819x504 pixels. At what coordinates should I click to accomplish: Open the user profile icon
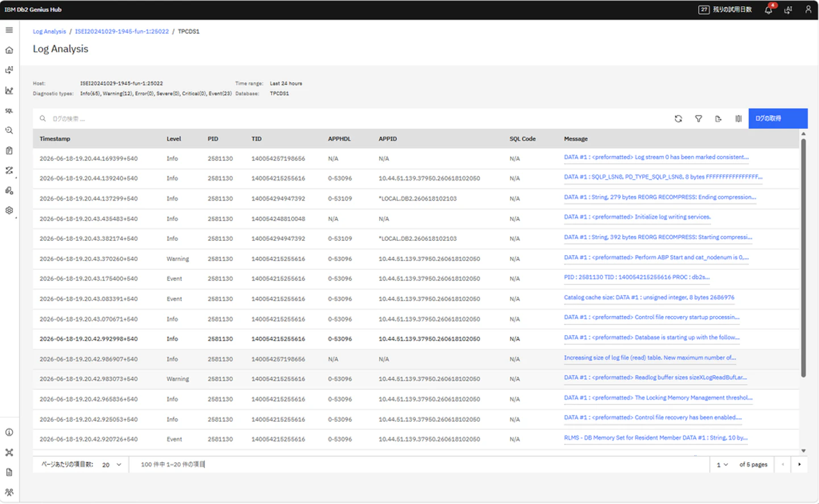coord(808,10)
